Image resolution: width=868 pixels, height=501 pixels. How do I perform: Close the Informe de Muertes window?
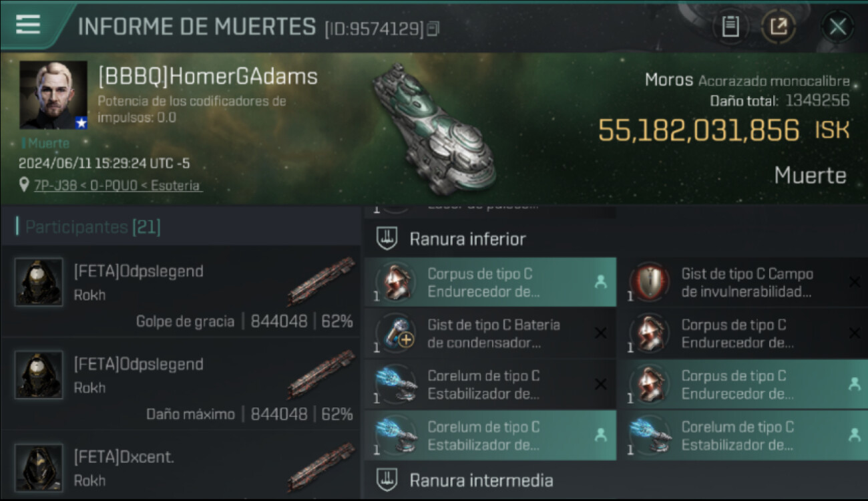pyautogui.click(x=837, y=27)
